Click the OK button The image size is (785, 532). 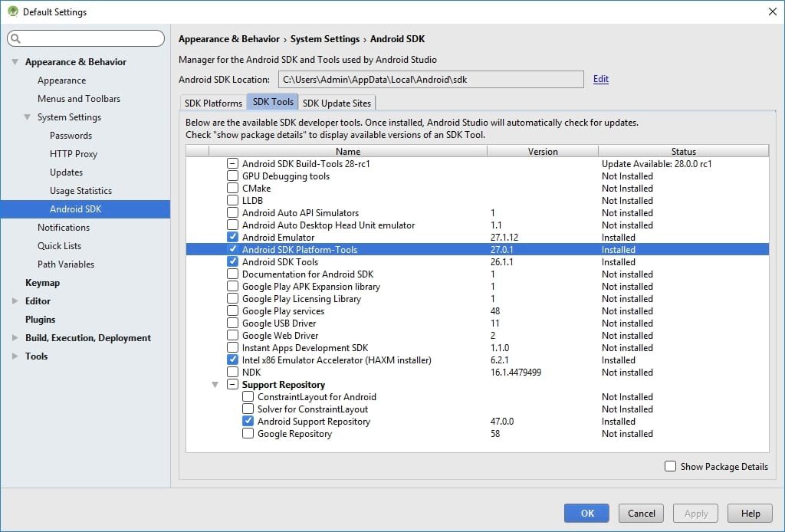(586, 513)
